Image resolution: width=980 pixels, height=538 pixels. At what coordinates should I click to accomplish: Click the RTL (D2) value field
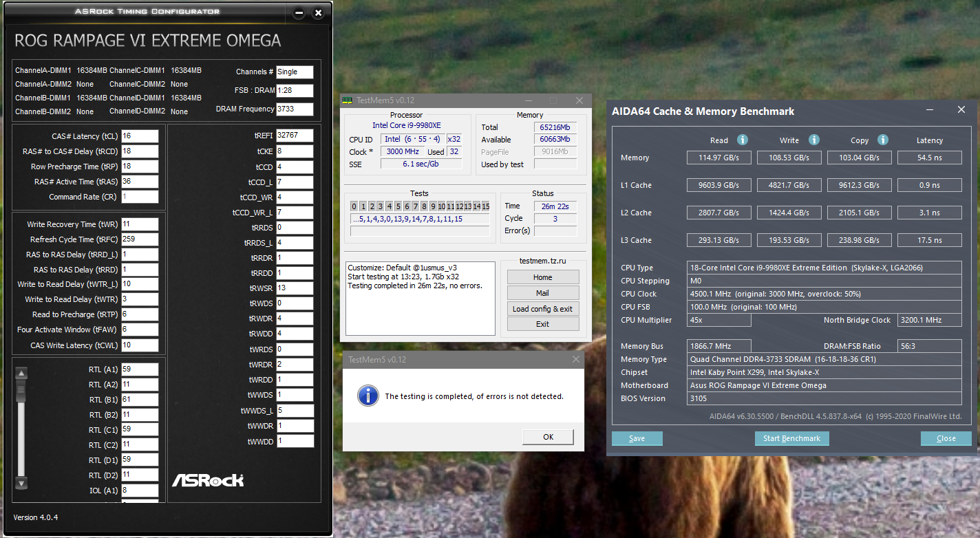140,475
